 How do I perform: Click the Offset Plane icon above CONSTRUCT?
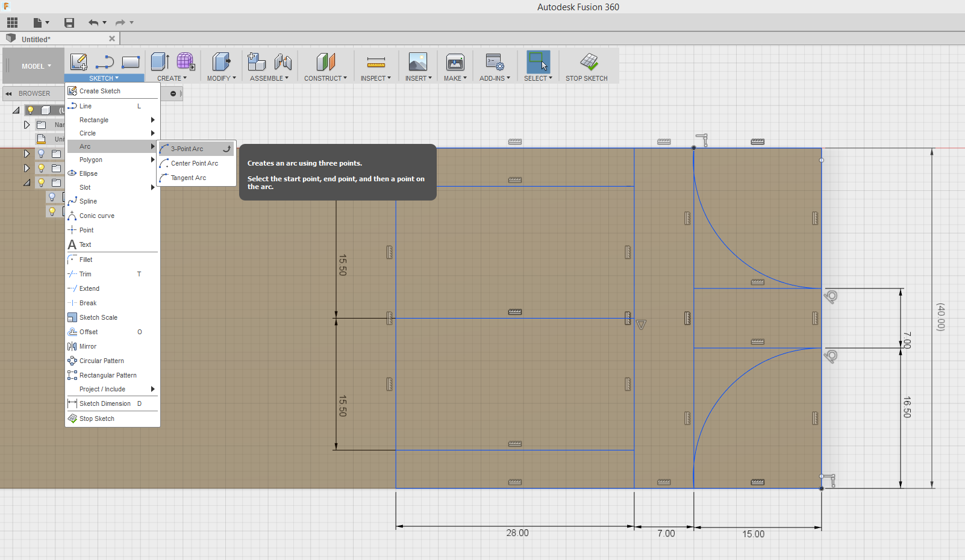tap(325, 62)
